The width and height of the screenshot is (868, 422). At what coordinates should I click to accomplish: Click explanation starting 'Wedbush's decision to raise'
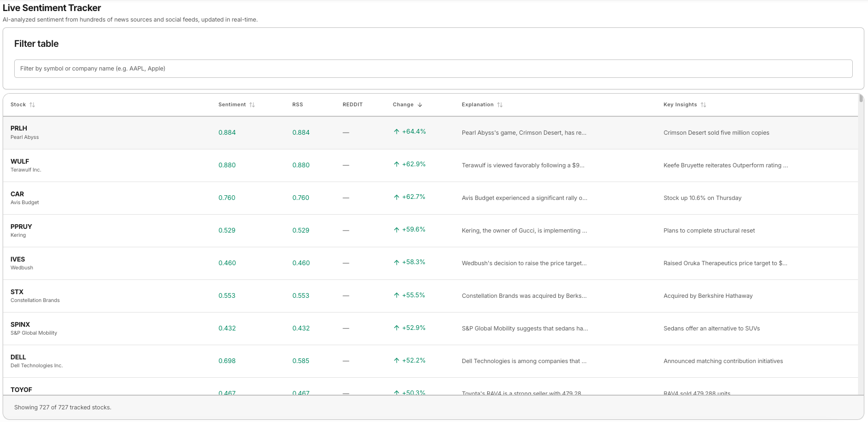click(x=524, y=263)
